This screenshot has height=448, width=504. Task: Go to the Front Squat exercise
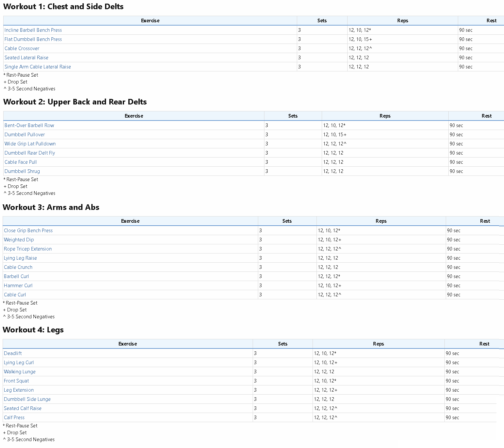coord(16,381)
